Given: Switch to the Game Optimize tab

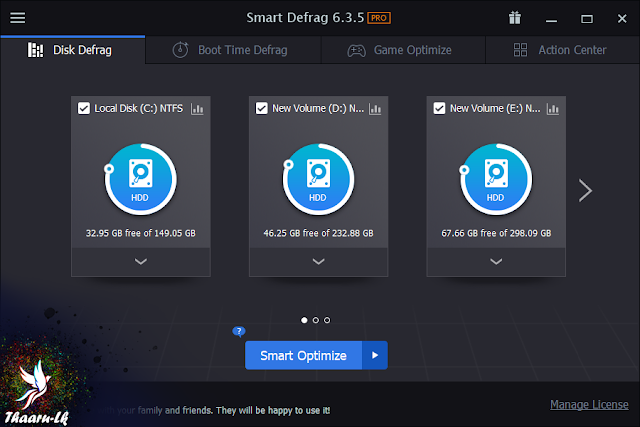Looking at the screenshot, I should point(403,50).
